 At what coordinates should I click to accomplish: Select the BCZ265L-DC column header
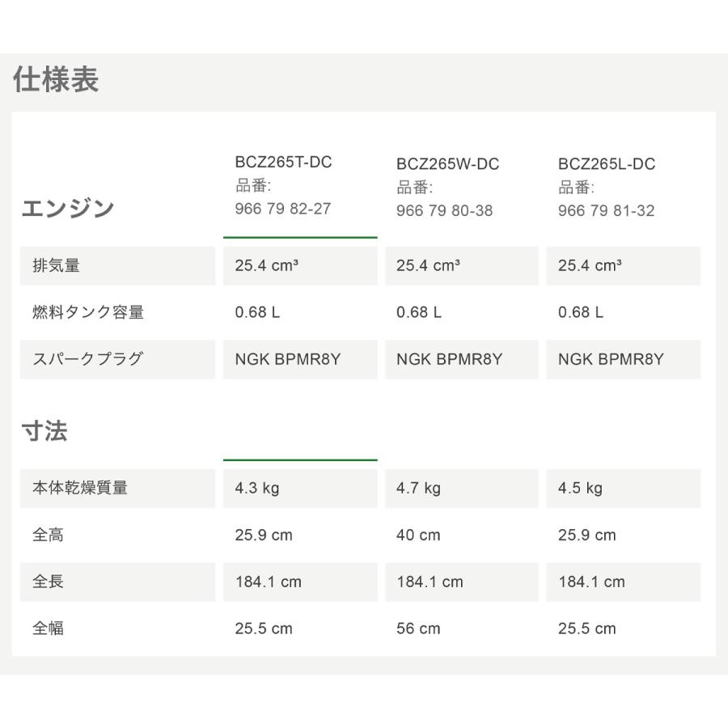point(606,164)
